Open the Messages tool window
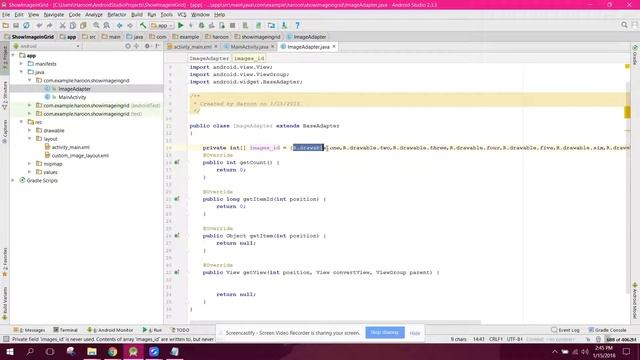This screenshot has width=640, height=360. click(30, 330)
